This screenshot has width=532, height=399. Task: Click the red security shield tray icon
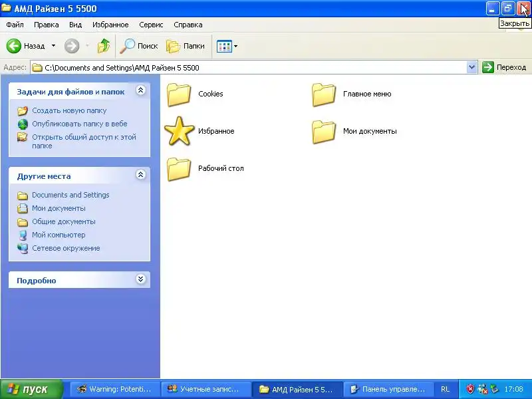pos(470,389)
